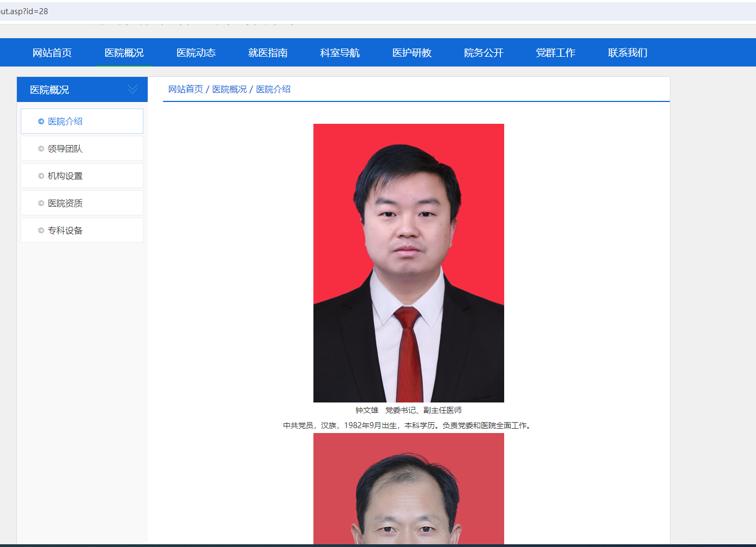Select 医院介绍 in the sidebar
This screenshot has height=547, width=756.
pos(82,121)
